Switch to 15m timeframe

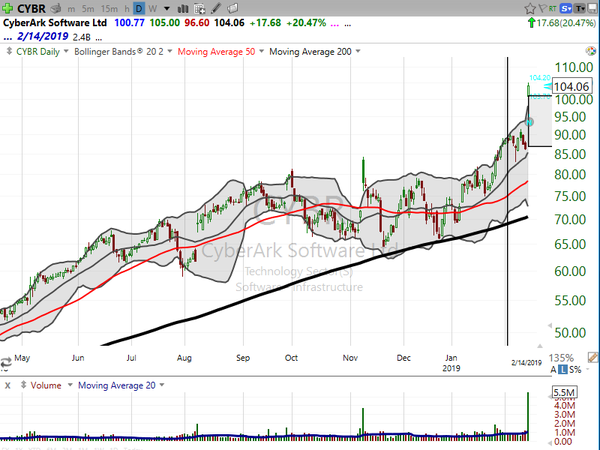coord(109,8)
